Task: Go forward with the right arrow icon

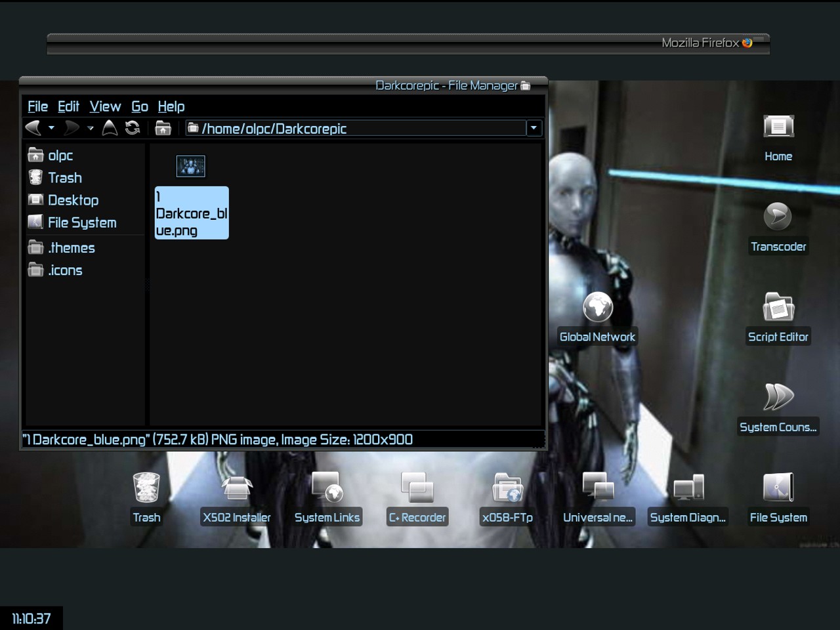Action: point(72,128)
